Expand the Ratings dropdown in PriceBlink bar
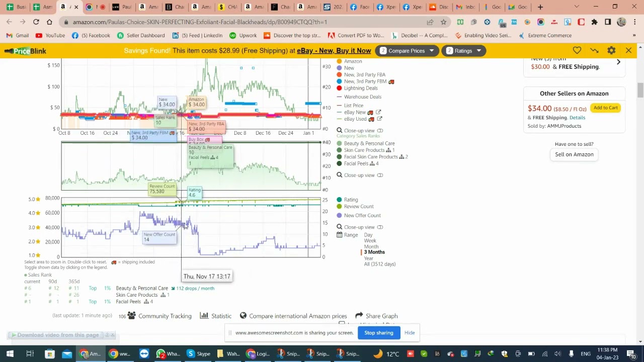The width and height of the screenshot is (644, 362). (463, 51)
